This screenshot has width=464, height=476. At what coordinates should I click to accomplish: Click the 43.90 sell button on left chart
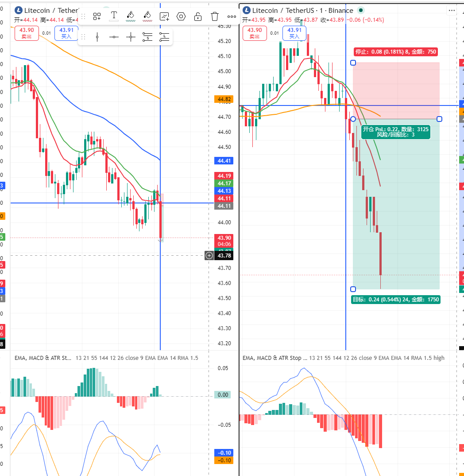click(27, 33)
